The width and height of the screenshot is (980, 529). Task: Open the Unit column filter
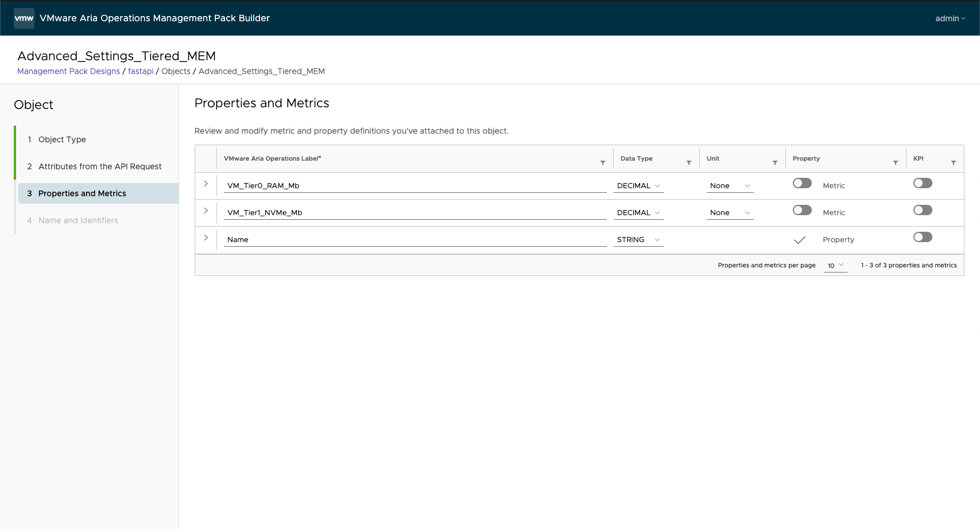(x=774, y=163)
